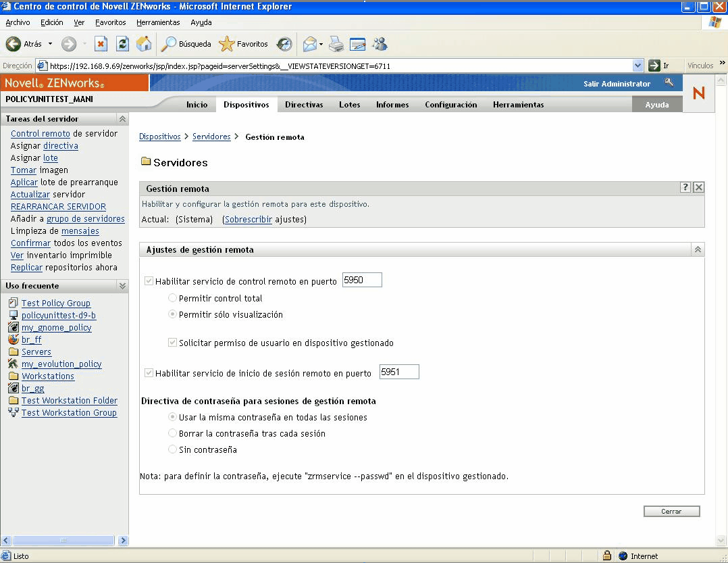
Task: Open the Archivo menu
Action: tap(18, 22)
